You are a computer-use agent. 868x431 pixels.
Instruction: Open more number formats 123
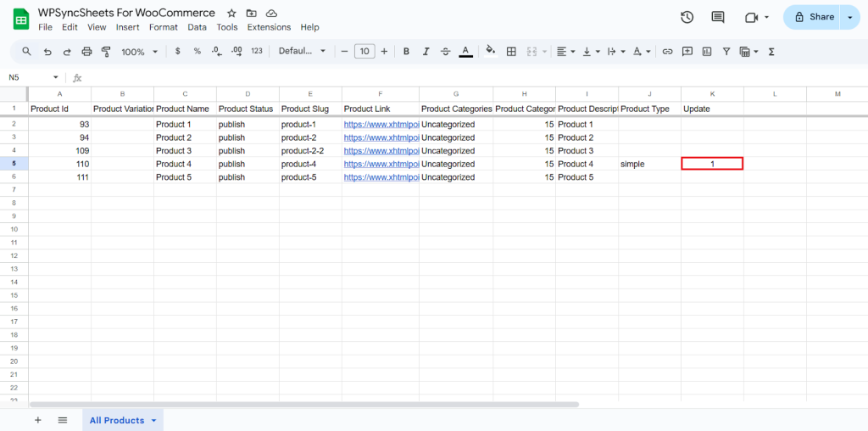point(257,51)
